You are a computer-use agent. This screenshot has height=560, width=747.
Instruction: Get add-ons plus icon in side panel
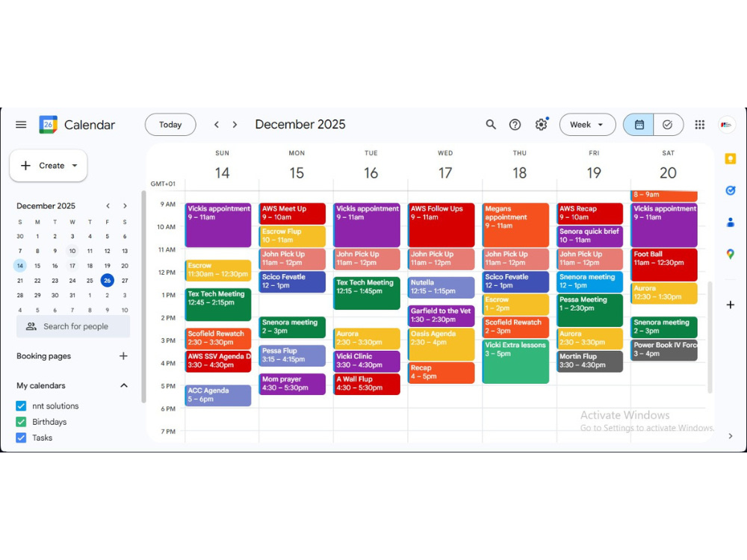click(730, 305)
